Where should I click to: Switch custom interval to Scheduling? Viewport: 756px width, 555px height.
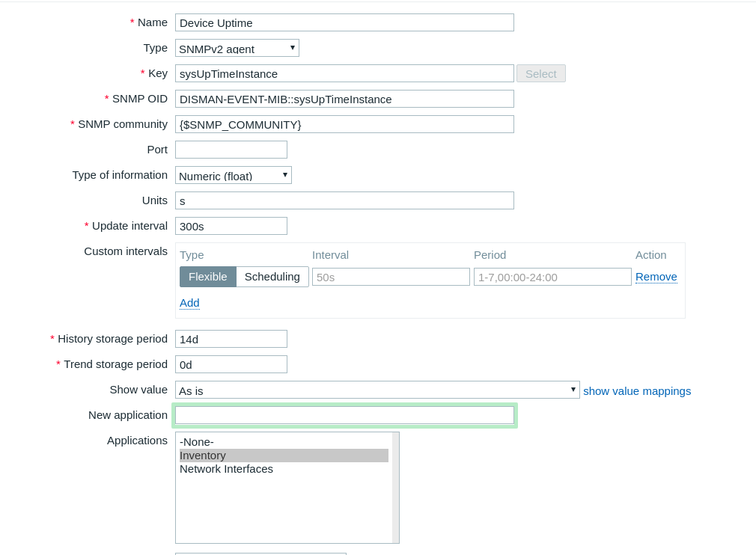pyautogui.click(x=272, y=277)
